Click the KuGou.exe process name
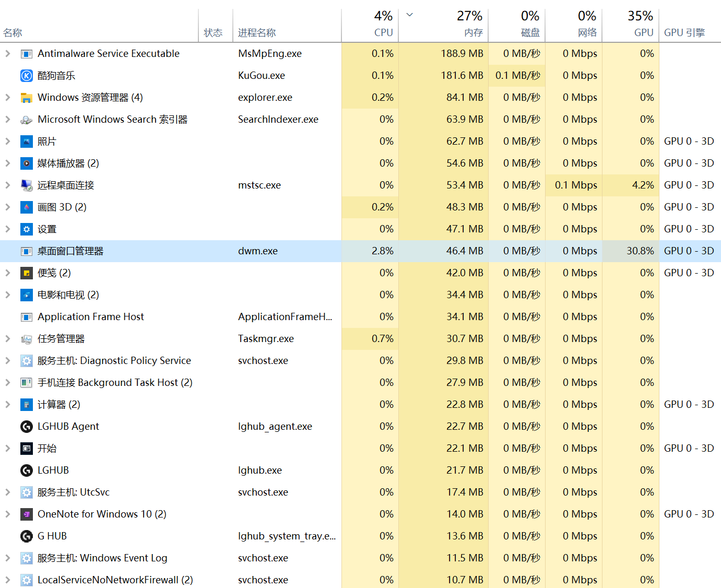 pyautogui.click(x=262, y=76)
